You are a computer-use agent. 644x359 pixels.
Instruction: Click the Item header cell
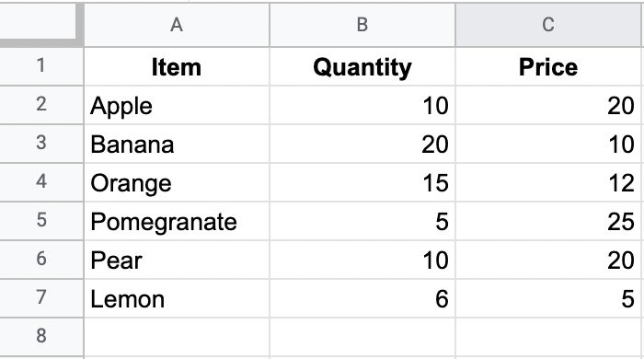(x=177, y=66)
